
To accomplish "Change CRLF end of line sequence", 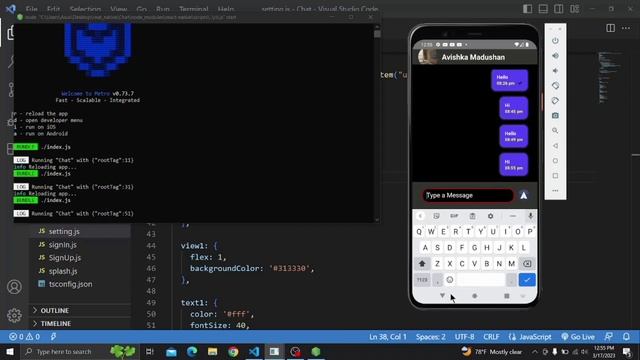I will [x=491, y=337].
